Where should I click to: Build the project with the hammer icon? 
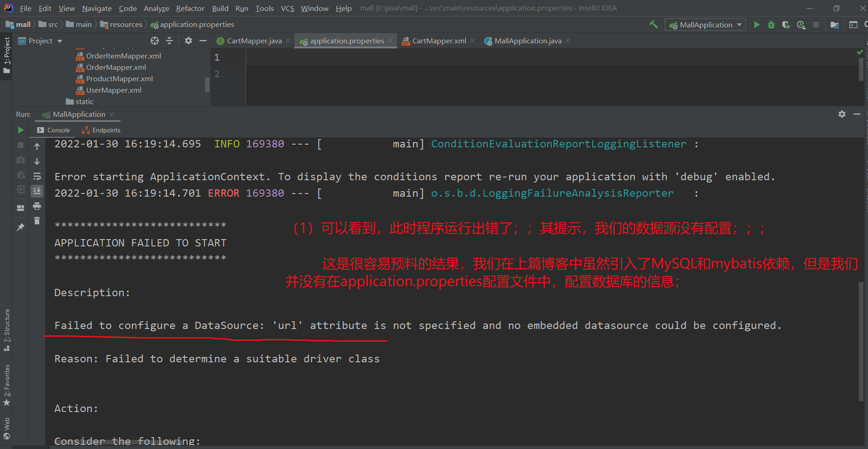tap(654, 25)
